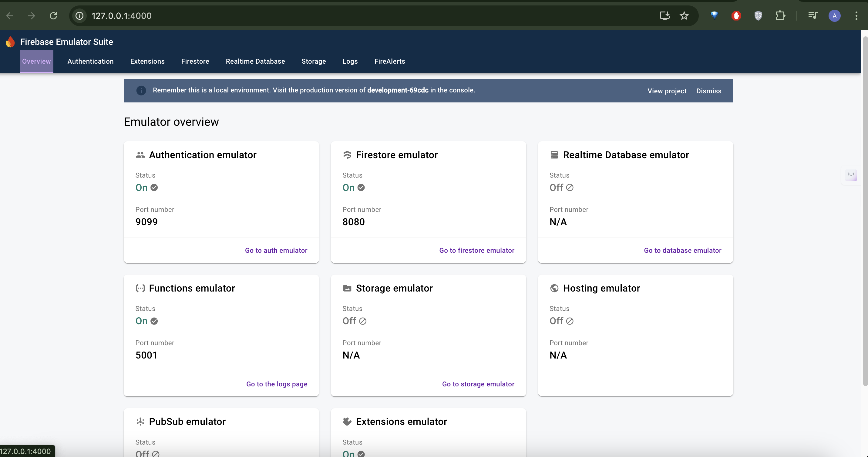Screen dimensions: 868x457
Task: Click the Realtime Database emulator icon
Action: tap(554, 155)
